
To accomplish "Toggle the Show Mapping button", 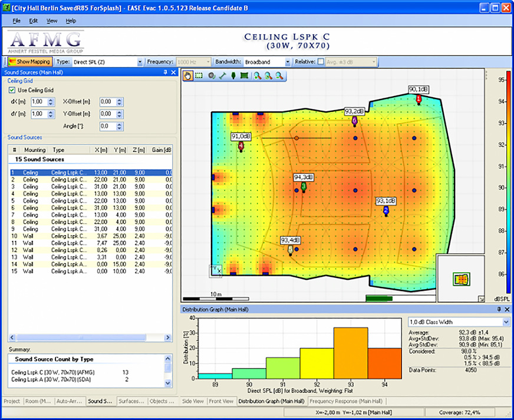I will 29,61.
